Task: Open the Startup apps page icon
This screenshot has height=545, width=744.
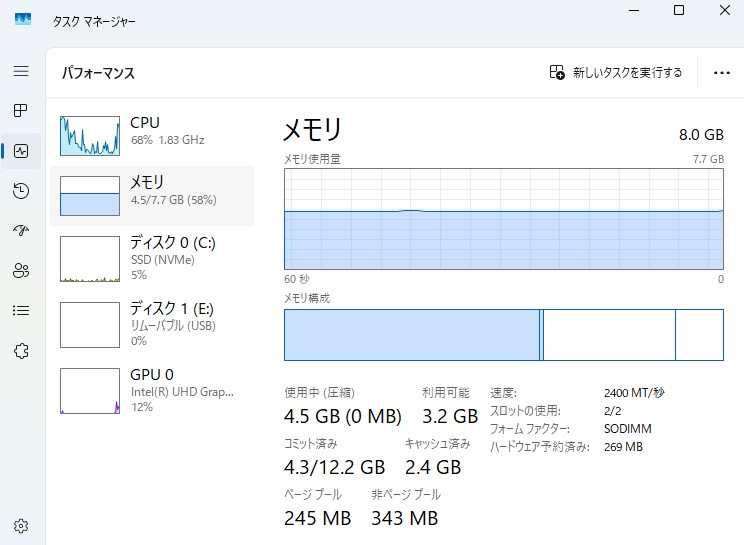Action: coord(21,231)
